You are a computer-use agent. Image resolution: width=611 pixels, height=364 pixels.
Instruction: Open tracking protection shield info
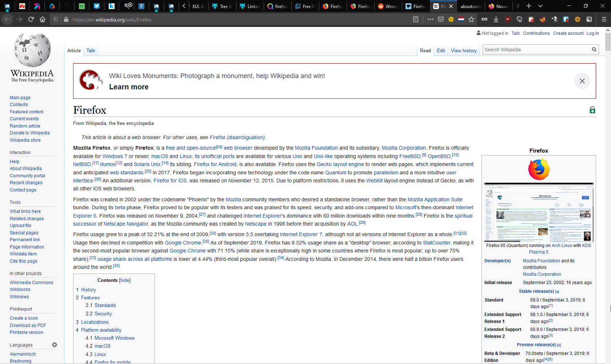[56, 19]
